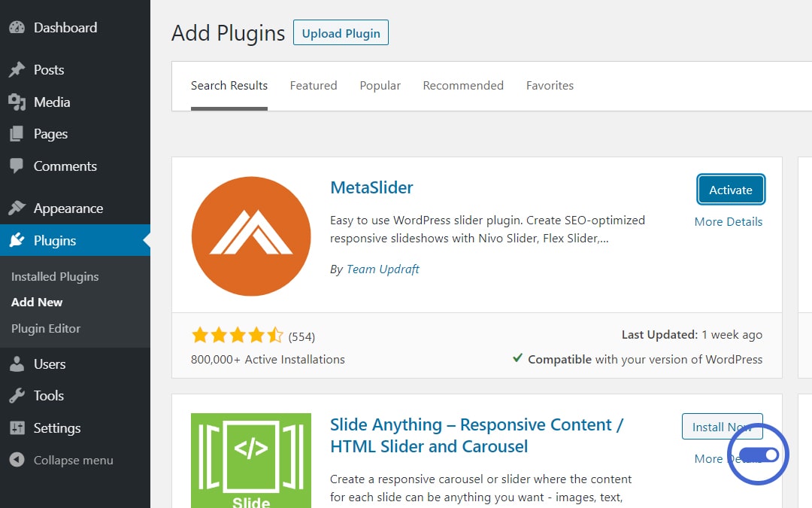
Task: Open the Comments speech bubble icon
Action: (17, 166)
